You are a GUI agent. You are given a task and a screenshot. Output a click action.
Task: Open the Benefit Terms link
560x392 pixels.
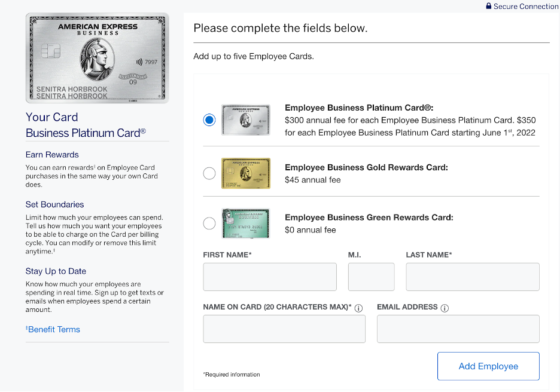coord(53,329)
